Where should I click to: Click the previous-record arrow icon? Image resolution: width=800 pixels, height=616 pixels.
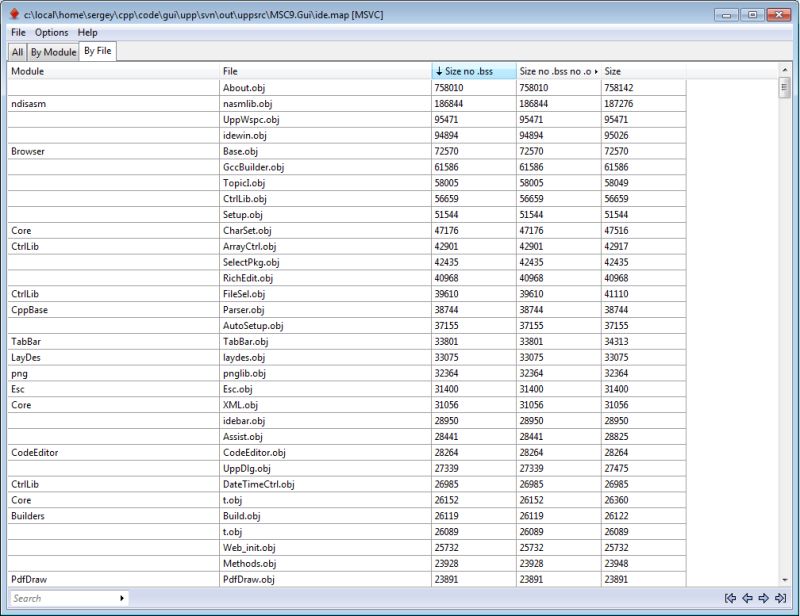pos(748,598)
